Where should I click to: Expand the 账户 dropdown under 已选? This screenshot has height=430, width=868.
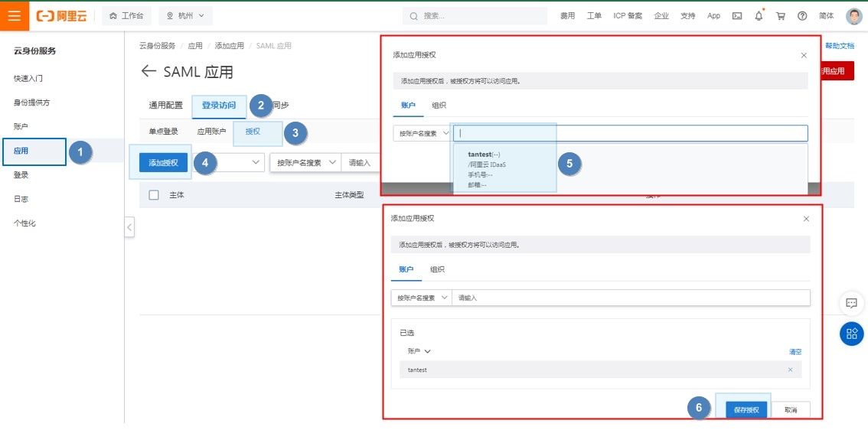pyautogui.click(x=419, y=351)
